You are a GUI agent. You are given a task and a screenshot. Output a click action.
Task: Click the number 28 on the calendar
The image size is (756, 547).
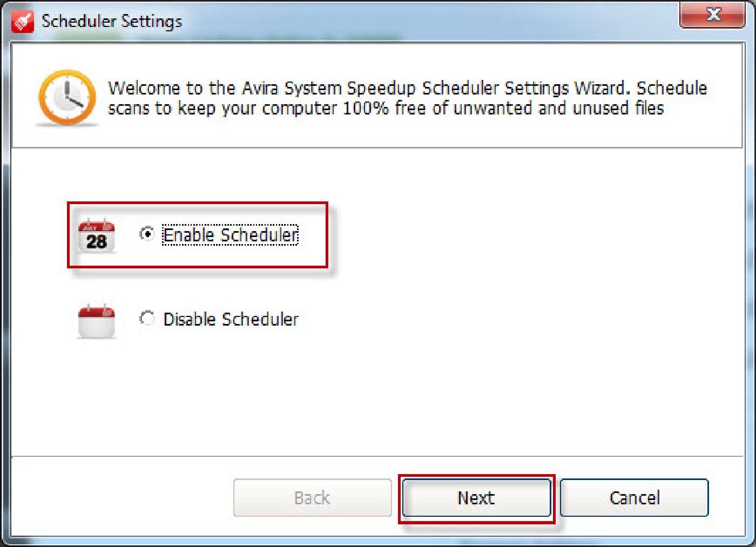96,242
